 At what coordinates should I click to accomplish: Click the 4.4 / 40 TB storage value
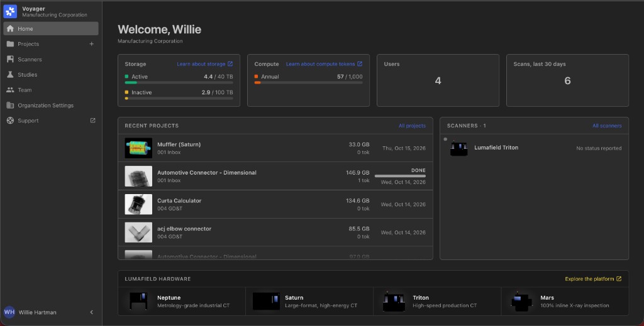pos(218,77)
